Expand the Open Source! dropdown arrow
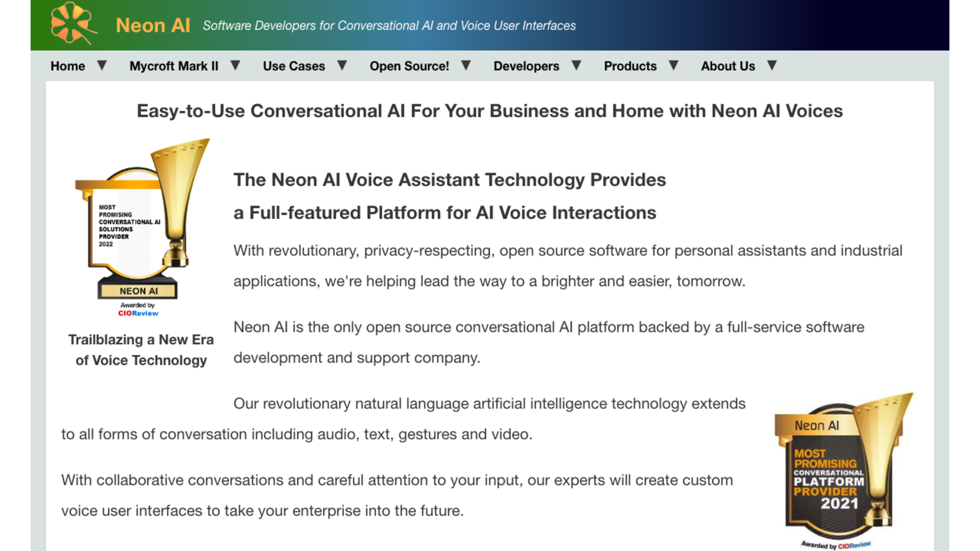This screenshot has width=980, height=551. pyautogui.click(x=466, y=65)
